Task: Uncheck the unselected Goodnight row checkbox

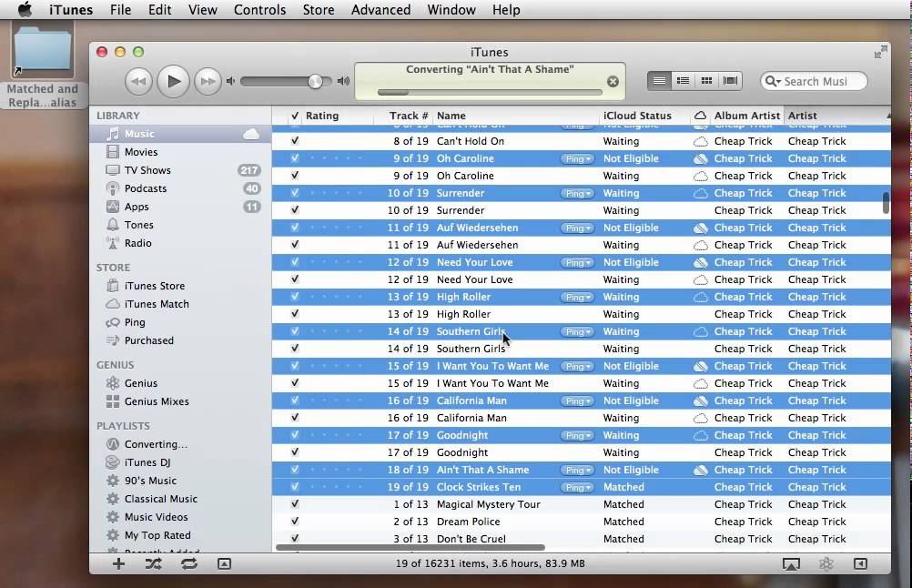Action: click(295, 451)
